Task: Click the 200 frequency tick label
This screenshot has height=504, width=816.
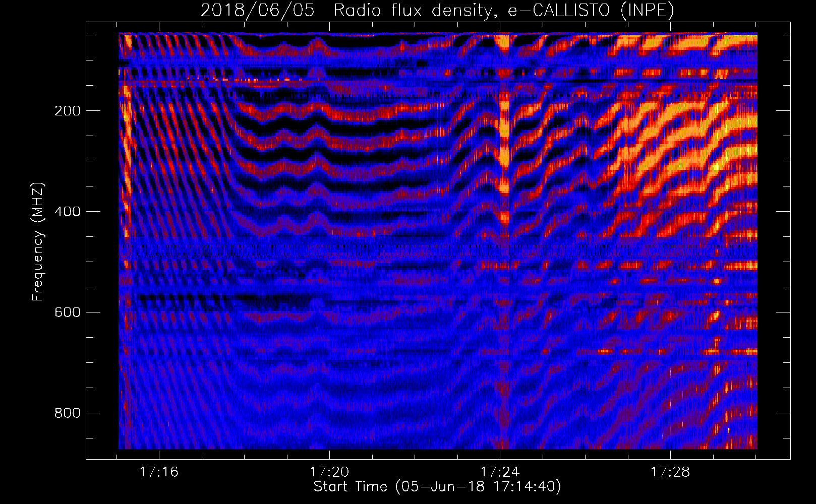Action: coord(68,111)
